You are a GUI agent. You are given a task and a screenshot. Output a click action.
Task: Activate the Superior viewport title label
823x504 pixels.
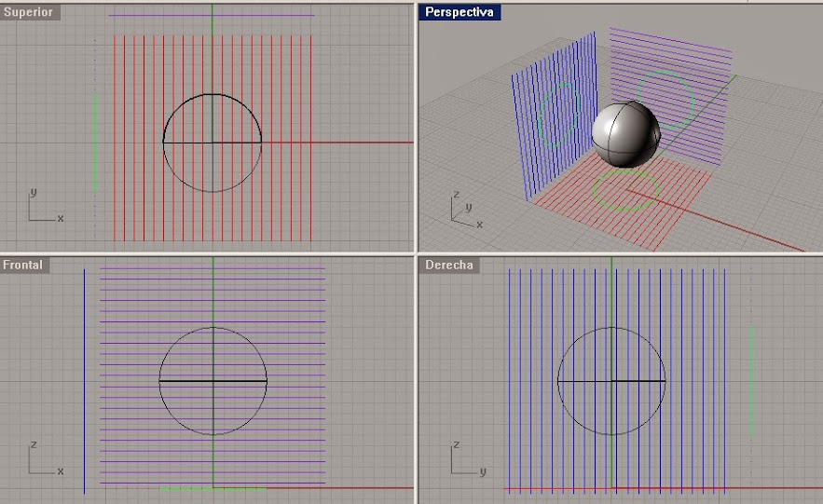point(30,12)
